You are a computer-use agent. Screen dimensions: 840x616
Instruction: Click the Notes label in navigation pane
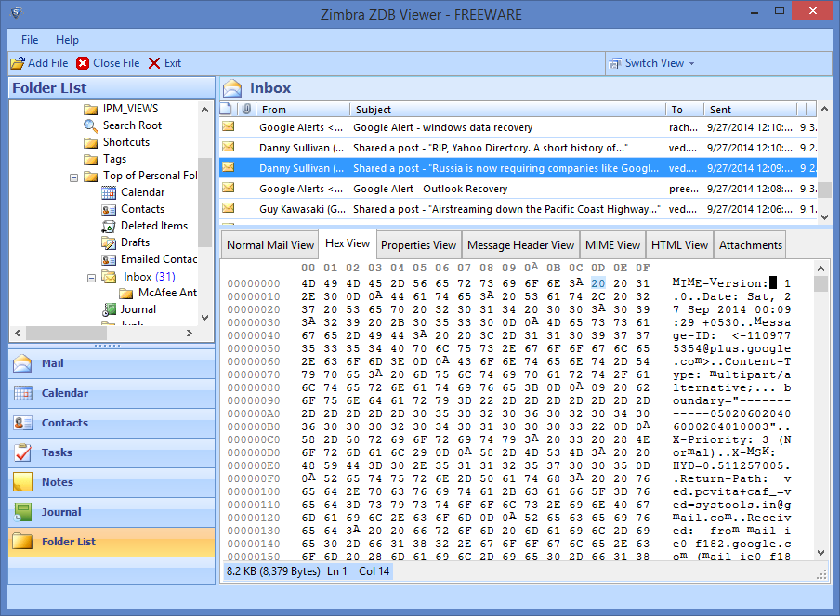point(58,482)
